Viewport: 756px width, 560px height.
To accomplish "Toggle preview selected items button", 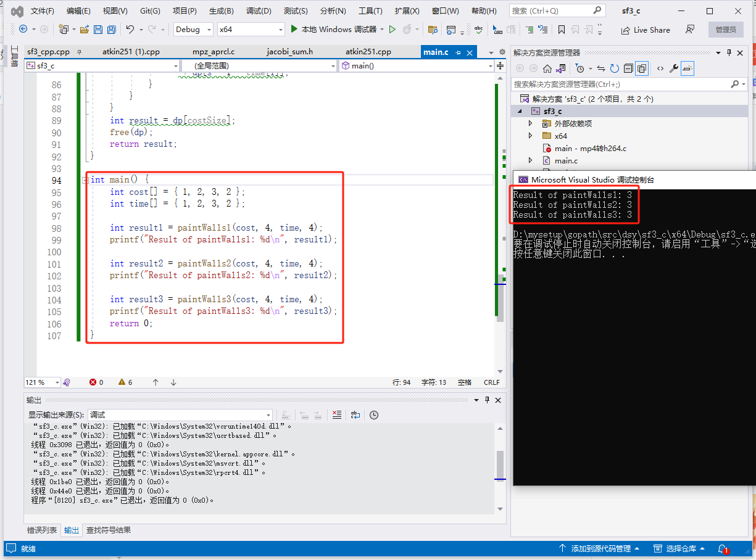I will click(x=688, y=68).
